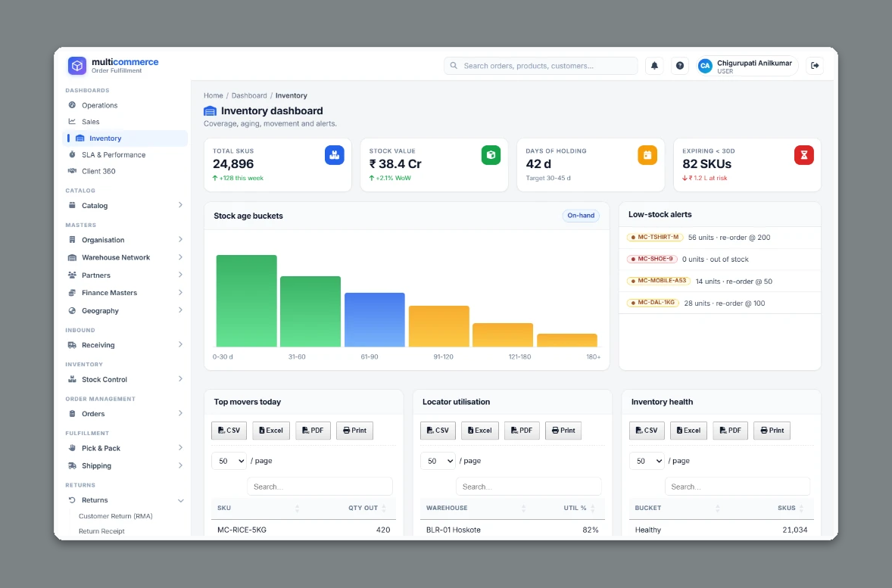Click the blue Total SKUs card icon
The width and height of the screenshot is (892, 588).
click(x=335, y=154)
